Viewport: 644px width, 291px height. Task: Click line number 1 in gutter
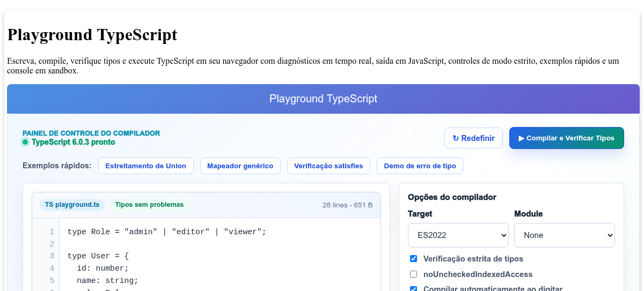(52, 232)
